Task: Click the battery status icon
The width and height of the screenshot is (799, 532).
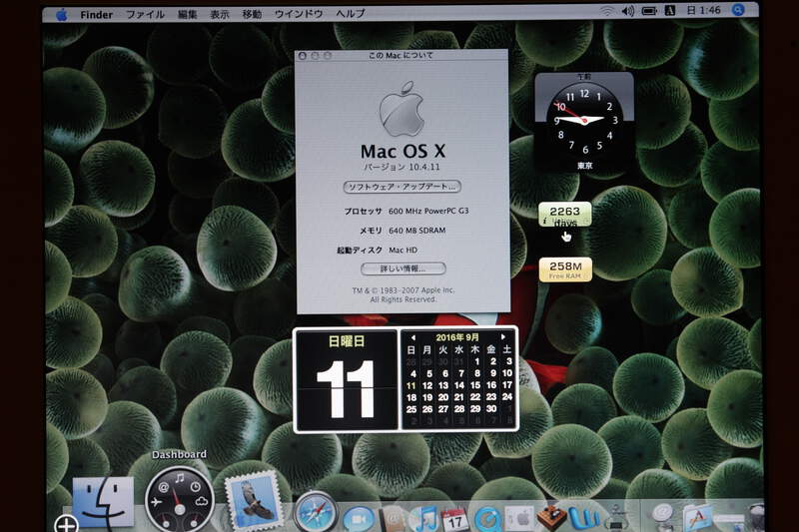Action: click(649, 11)
